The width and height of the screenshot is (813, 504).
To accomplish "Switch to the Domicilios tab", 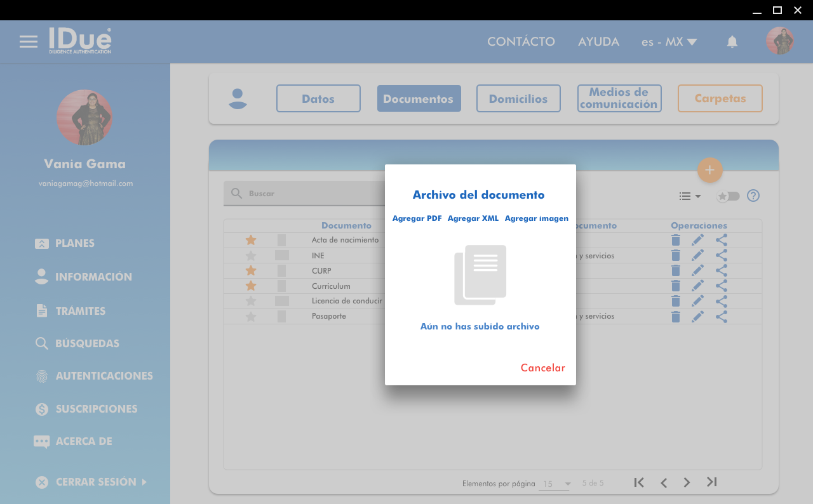I will [518, 98].
